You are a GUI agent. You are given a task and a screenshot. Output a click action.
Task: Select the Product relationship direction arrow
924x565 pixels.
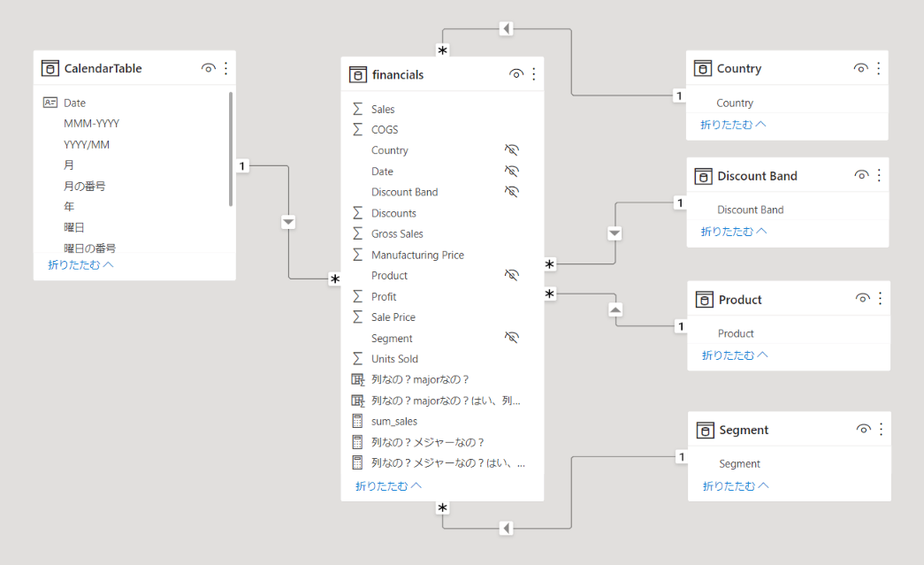click(615, 309)
